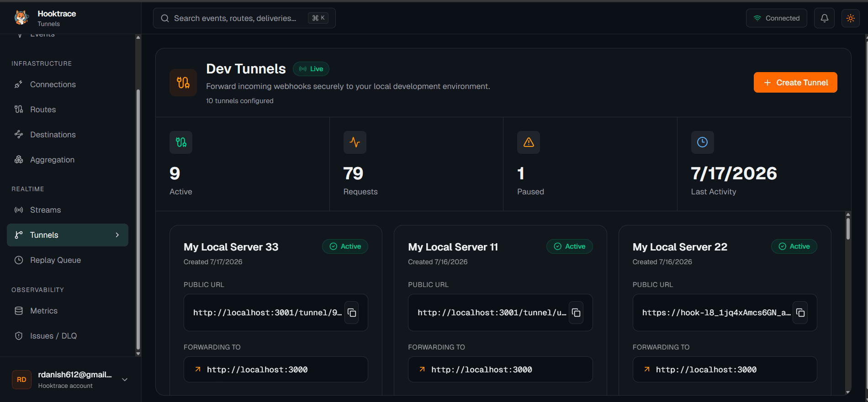Screen dimensions: 868x402
Task: Click the Connected status indicator
Action: tap(776, 18)
